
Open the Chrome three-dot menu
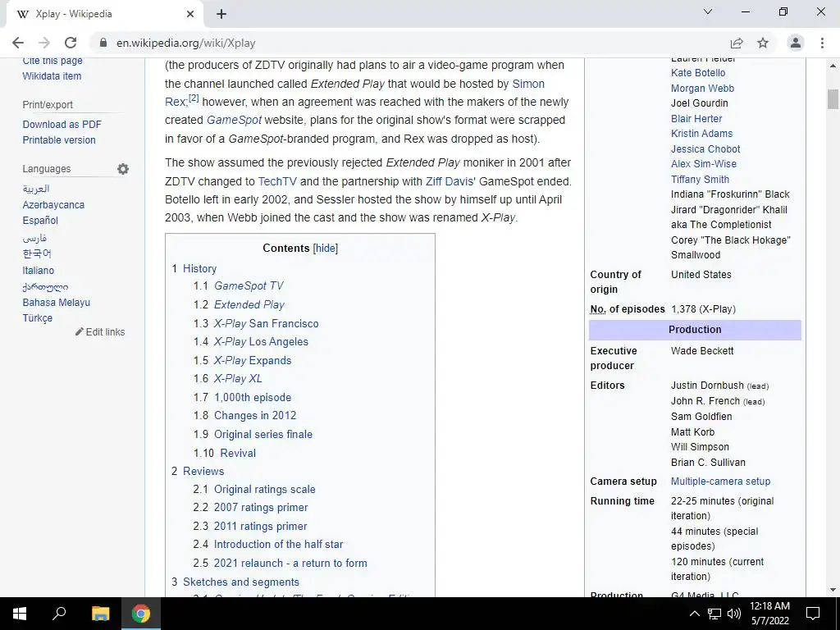[822, 43]
